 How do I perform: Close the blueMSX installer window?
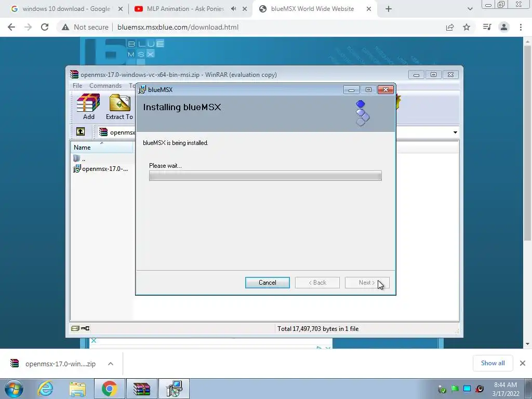(x=386, y=89)
